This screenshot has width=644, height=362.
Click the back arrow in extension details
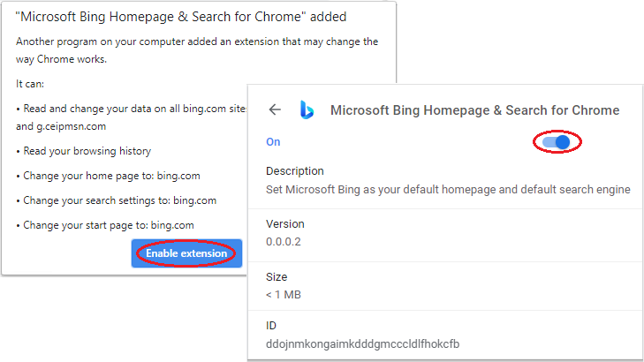pos(275,110)
